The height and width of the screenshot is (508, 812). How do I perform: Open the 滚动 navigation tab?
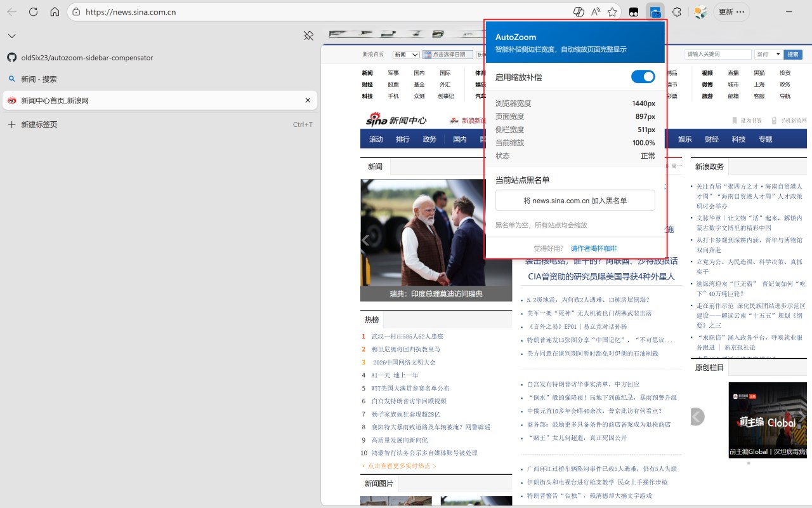point(376,139)
